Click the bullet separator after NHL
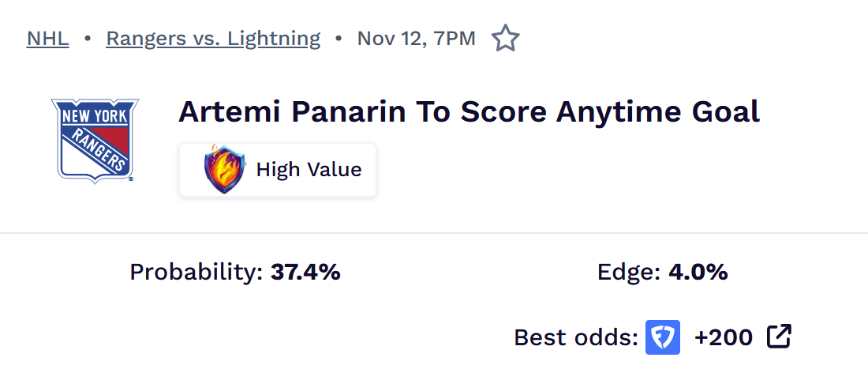Image resolution: width=868 pixels, height=380 pixels. tap(88, 38)
